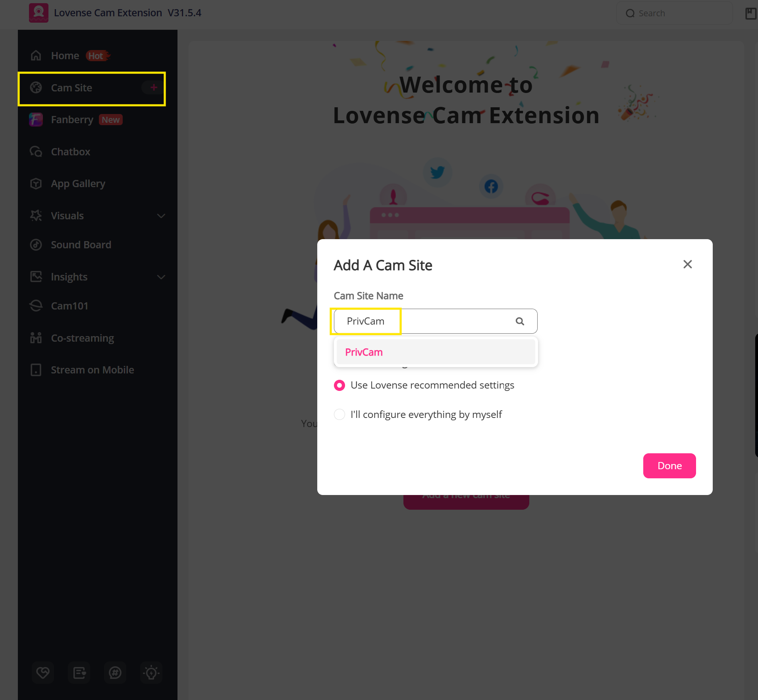Close the Add A Cam Site dialog
Image resolution: width=758 pixels, height=700 pixels.
pyautogui.click(x=687, y=264)
